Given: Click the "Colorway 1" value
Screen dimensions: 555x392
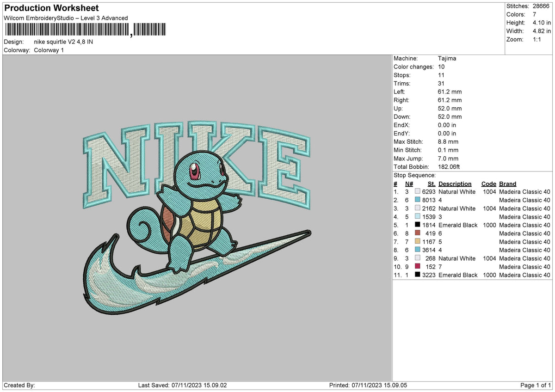Looking at the screenshot, I should point(49,50).
